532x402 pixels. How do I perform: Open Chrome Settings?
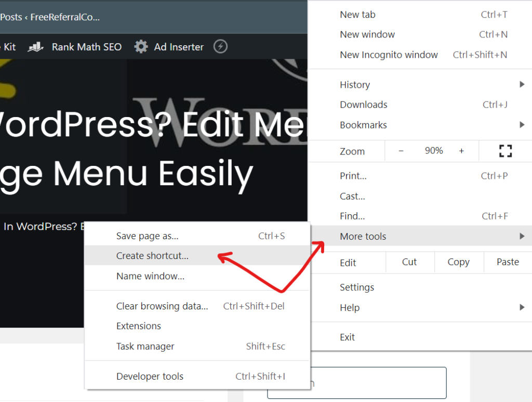[357, 287]
